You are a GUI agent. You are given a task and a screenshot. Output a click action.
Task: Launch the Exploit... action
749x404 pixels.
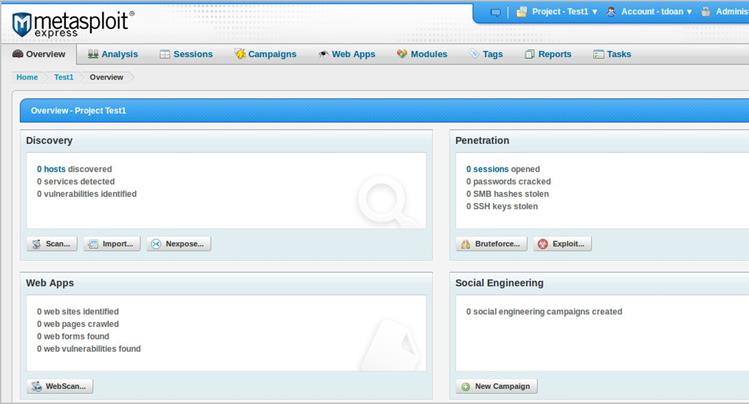pyautogui.click(x=562, y=244)
